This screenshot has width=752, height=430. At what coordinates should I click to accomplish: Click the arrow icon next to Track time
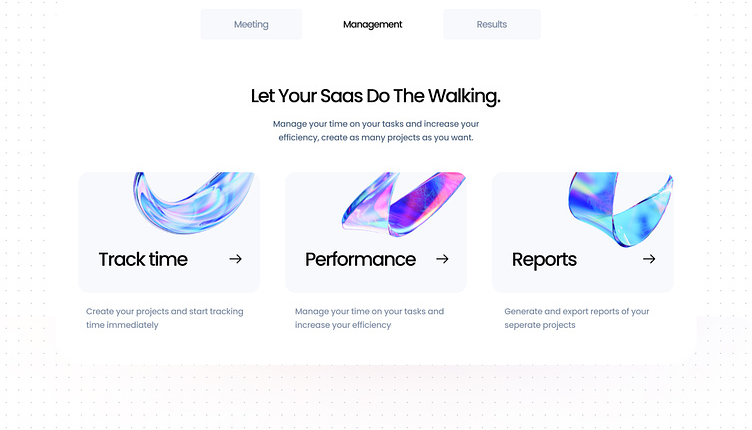pyautogui.click(x=236, y=259)
